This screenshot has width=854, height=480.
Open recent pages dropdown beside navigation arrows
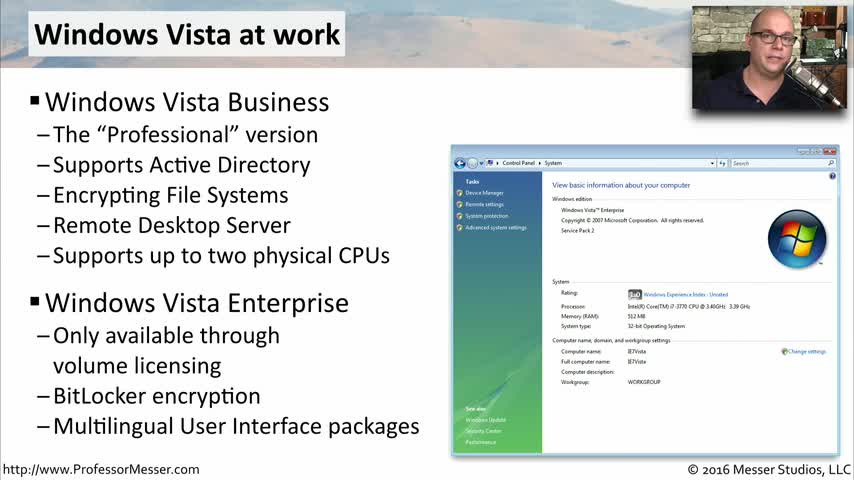tap(481, 163)
